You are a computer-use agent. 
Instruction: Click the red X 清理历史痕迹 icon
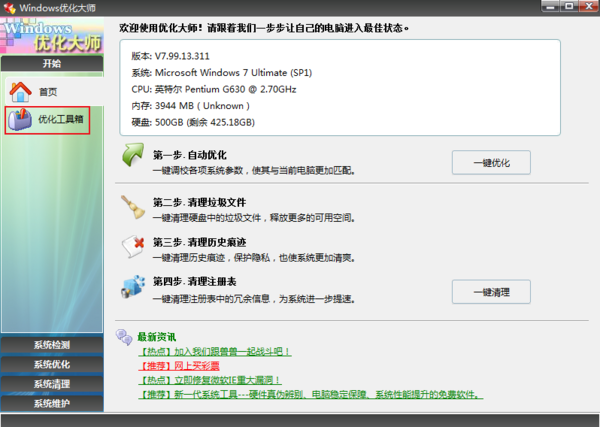[x=133, y=246]
